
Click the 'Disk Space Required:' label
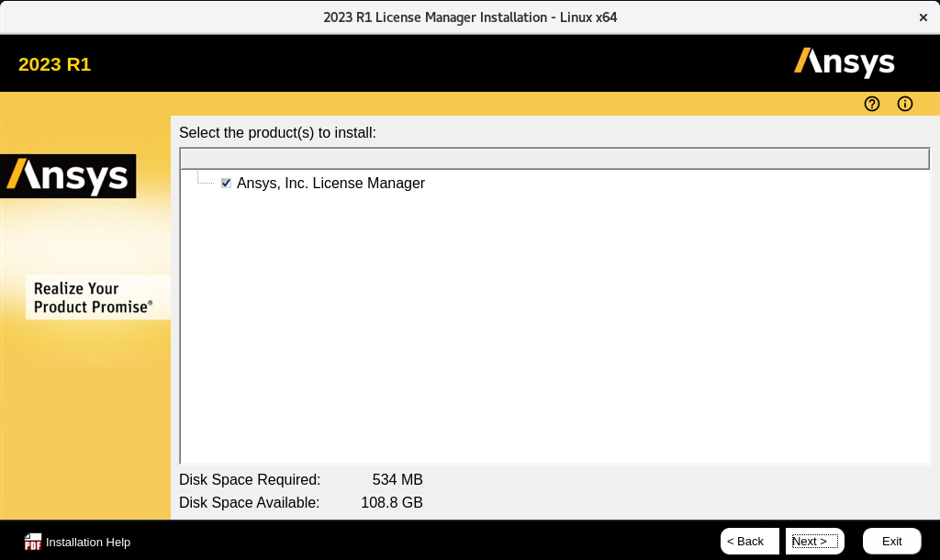coord(250,479)
